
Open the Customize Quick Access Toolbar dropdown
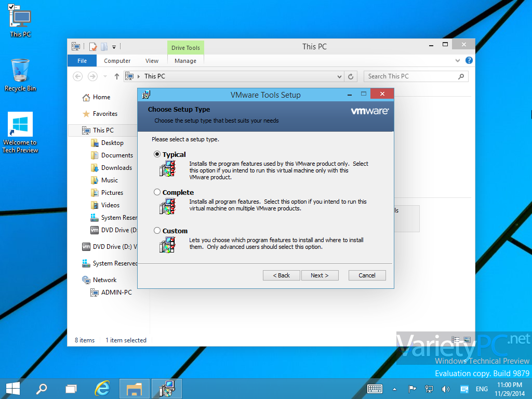(x=113, y=47)
